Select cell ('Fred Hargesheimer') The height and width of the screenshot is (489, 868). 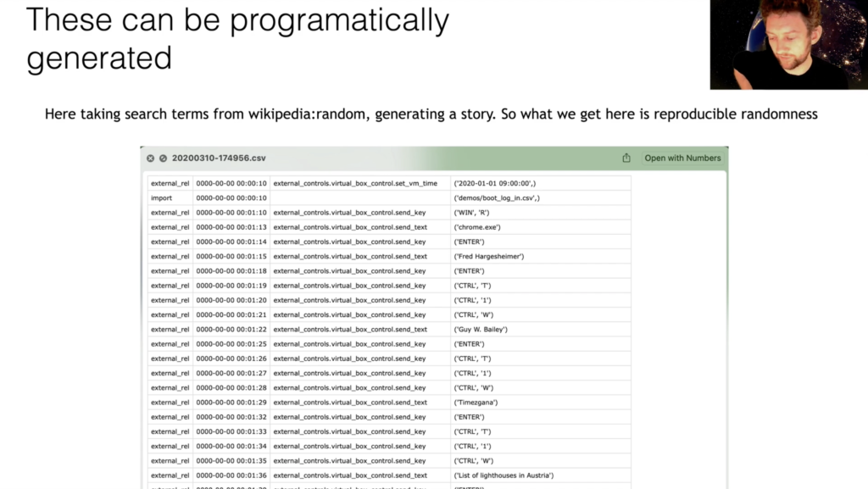[489, 257]
